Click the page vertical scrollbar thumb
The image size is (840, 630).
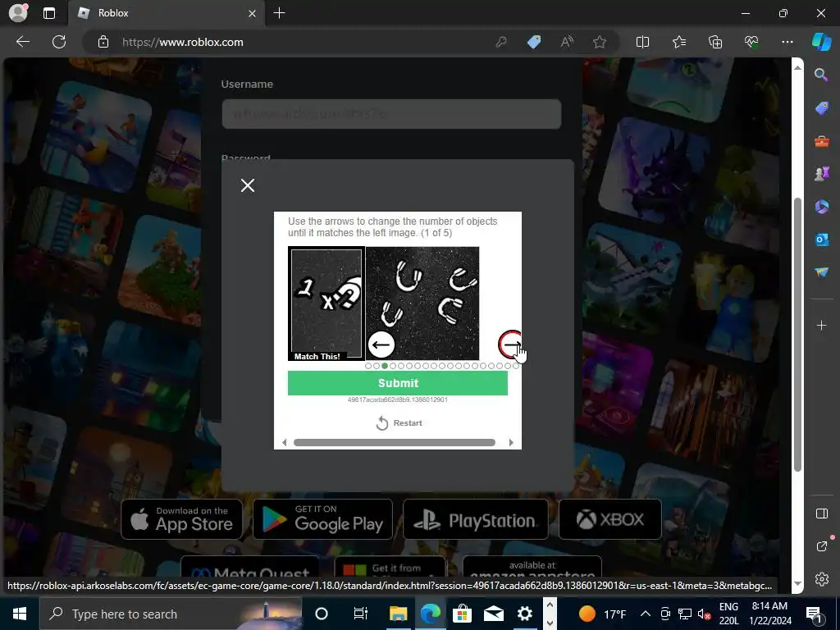(x=797, y=335)
